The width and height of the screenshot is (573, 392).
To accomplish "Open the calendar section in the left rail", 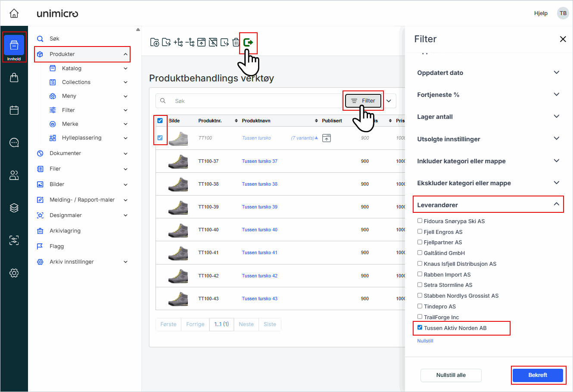I will [14, 110].
